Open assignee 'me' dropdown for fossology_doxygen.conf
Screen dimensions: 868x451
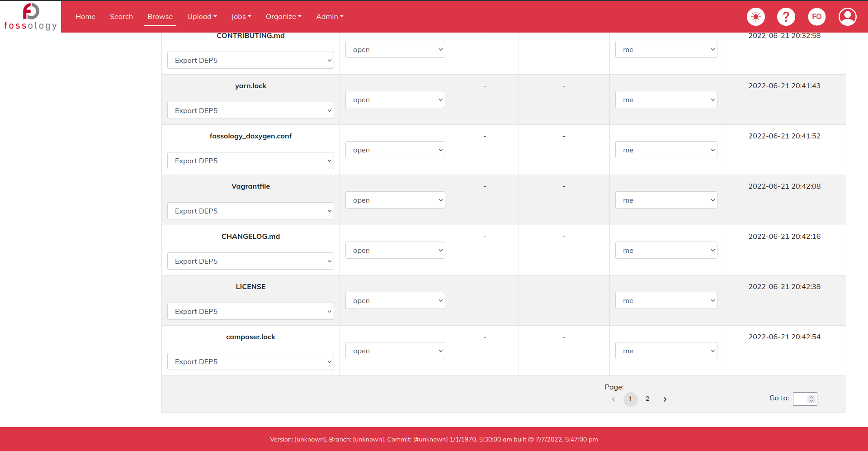pyautogui.click(x=666, y=150)
